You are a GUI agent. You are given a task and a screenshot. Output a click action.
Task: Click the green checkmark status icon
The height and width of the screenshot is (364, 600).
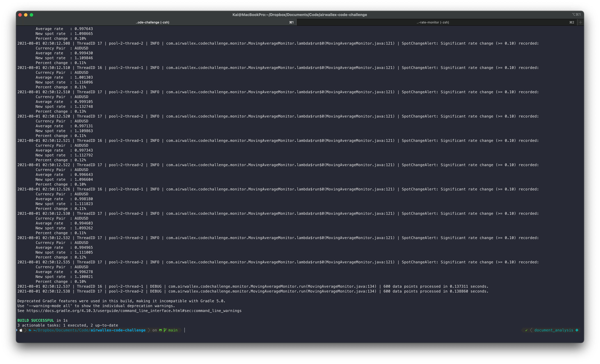tap(526, 330)
